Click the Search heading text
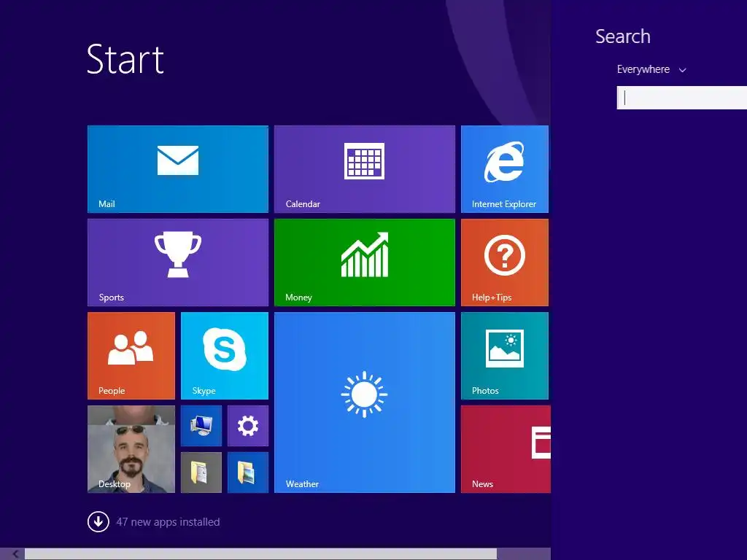Screen dimensions: 747x560 click(x=623, y=36)
